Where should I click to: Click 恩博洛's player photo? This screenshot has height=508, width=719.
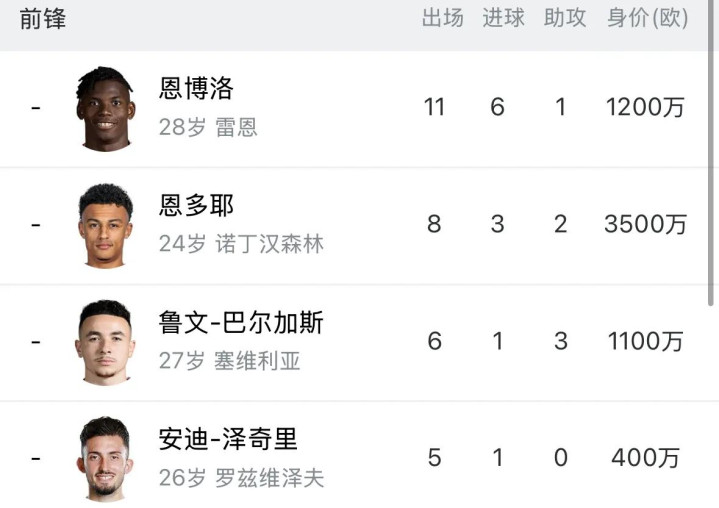(x=105, y=109)
